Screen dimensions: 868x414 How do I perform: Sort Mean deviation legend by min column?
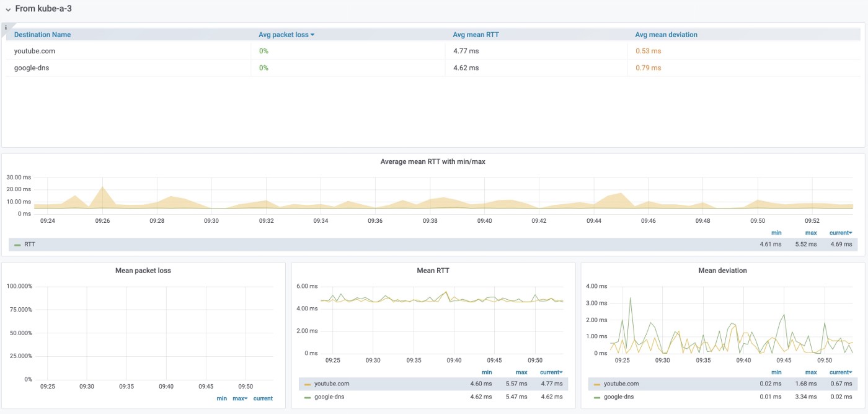click(x=776, y=372)
